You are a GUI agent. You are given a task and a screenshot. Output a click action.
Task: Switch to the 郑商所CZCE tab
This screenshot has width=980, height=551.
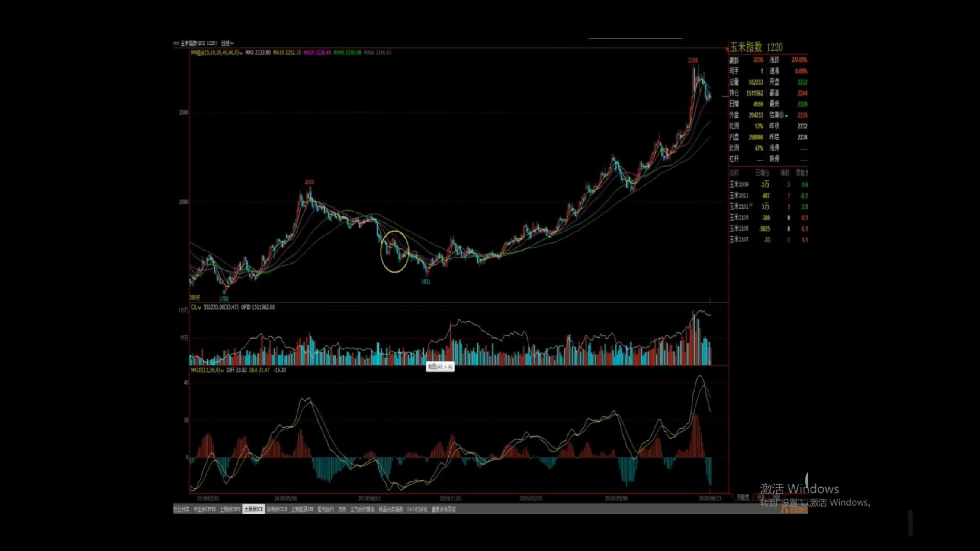[x=277, y=509]
